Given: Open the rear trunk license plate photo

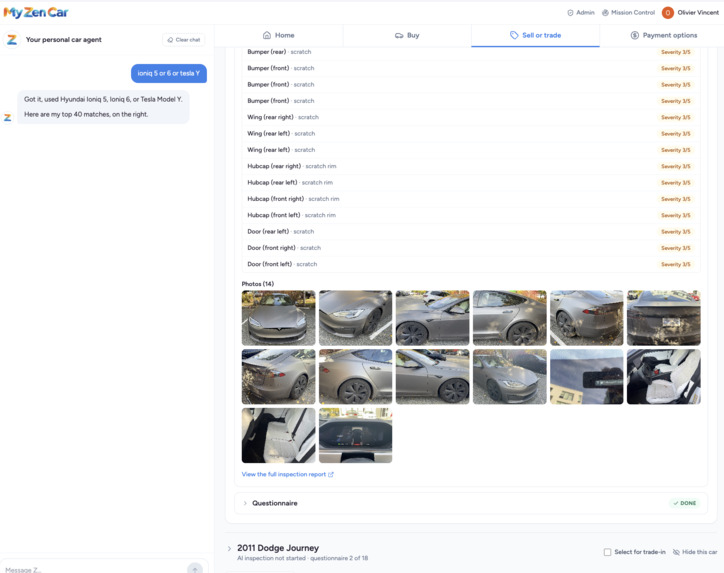Looking at the screenshot, I should coord(664,318).
